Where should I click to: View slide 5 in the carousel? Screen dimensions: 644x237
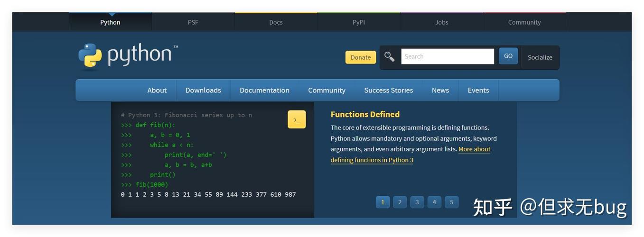(451, 202)
